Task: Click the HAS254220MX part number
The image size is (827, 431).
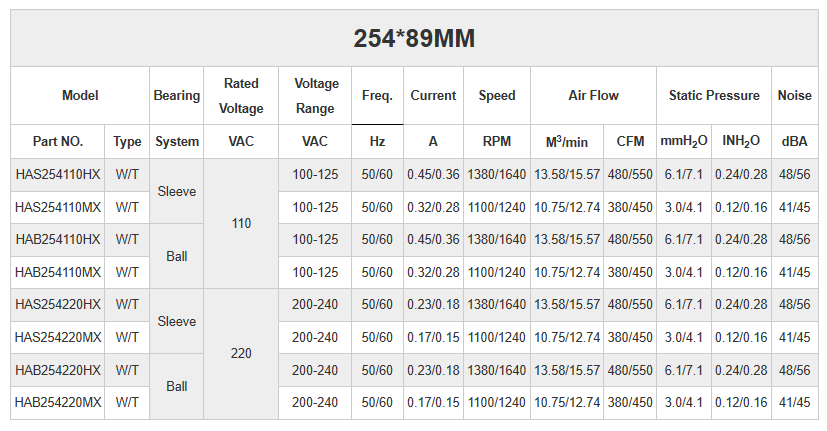Action: click(58, 337)
